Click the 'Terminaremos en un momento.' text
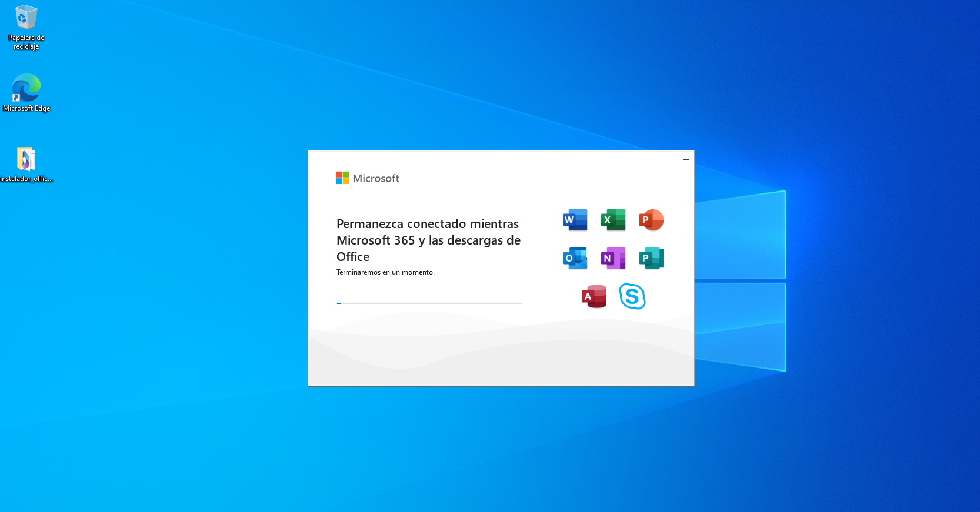The height and width of the screenshot is (512, 980). [x=385, y=272]
